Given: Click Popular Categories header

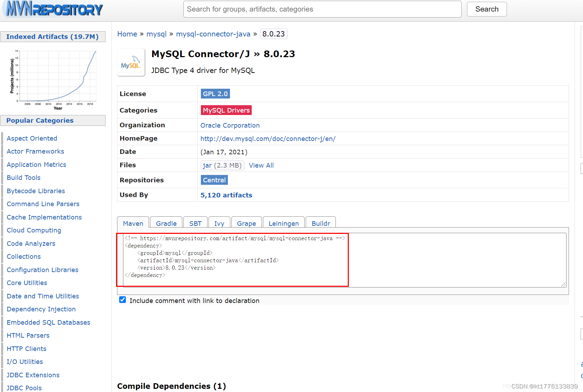Looking at the screenshot, I should click(x=53, y=120).
